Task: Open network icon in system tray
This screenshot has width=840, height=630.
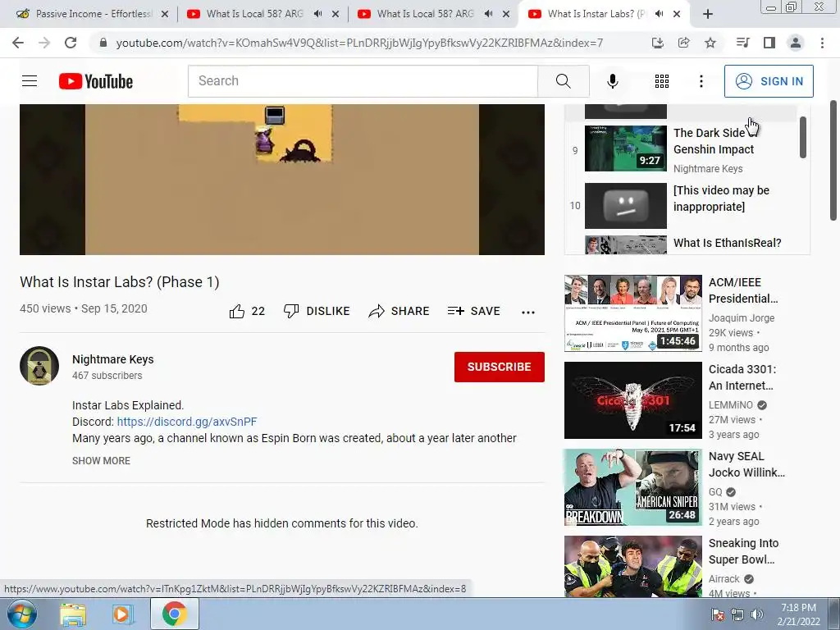Action: [x=737, y=615]
